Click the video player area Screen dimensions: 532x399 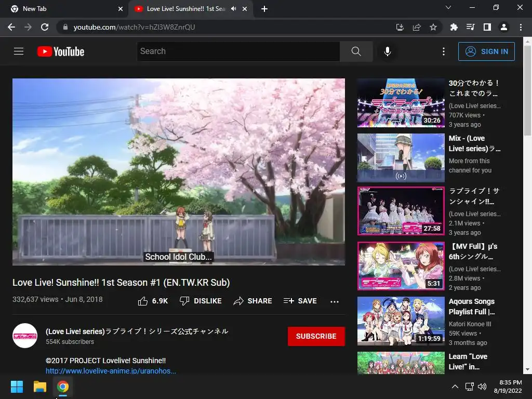point(179,171)
